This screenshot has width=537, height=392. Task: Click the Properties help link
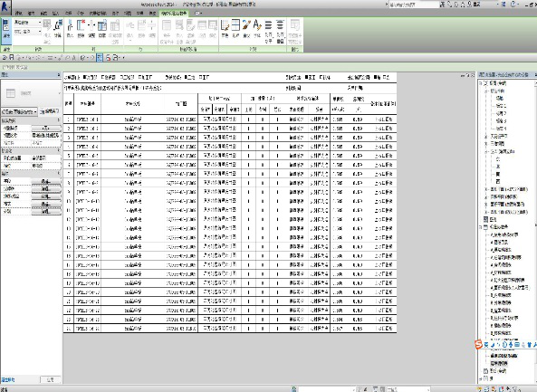tap(8, 379)
